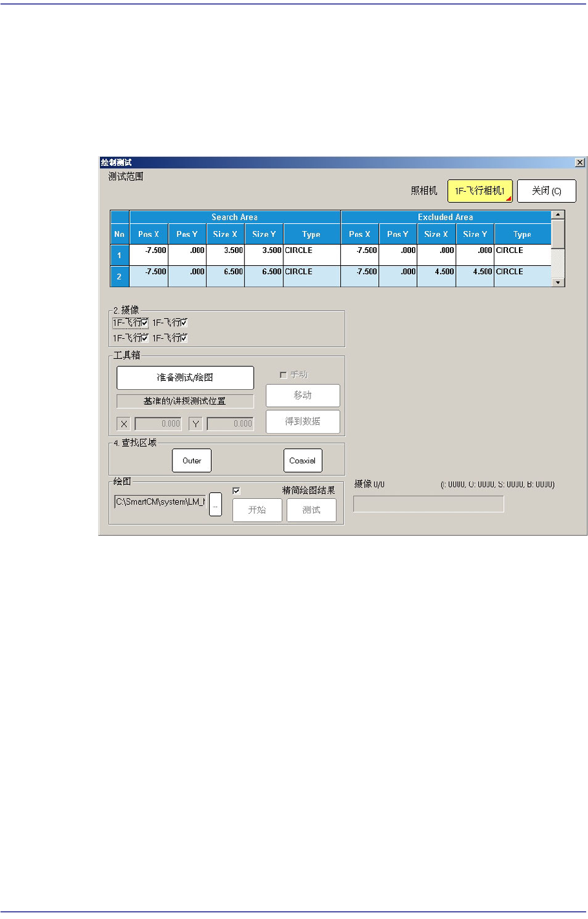This screenshot has height=919, width=588.
Task: Click the 测试 button in 绘图 group
Action: [311, 510]
